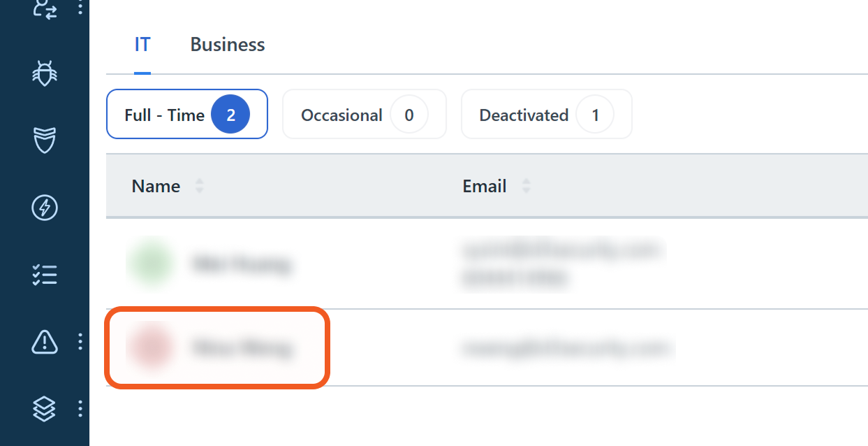Click the email in the highlighted user row

[566, 347]
